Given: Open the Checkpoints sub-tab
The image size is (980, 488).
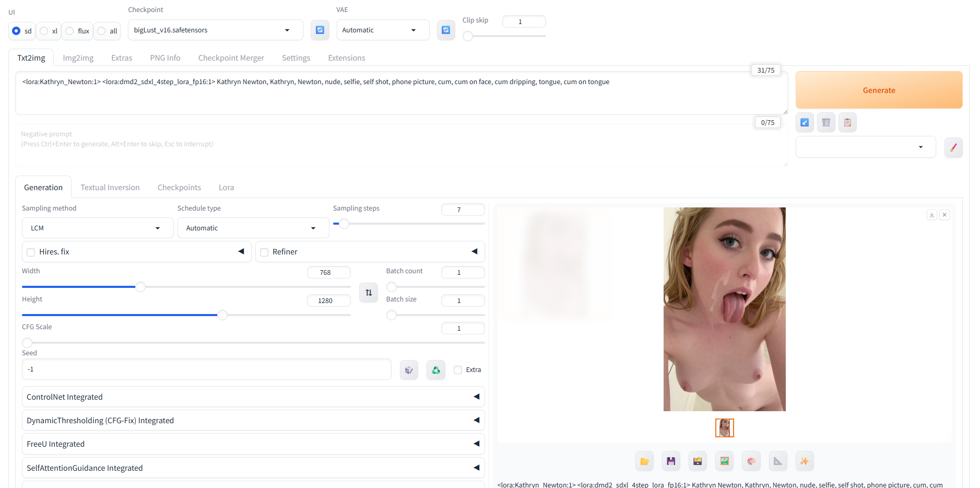Looking at the screenshot, I should pos(179,188).
